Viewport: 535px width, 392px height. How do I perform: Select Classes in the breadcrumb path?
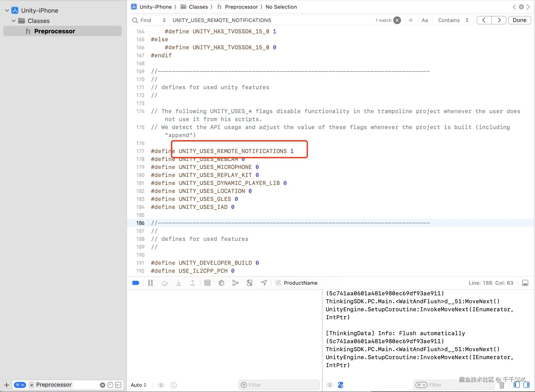[198, 7]
